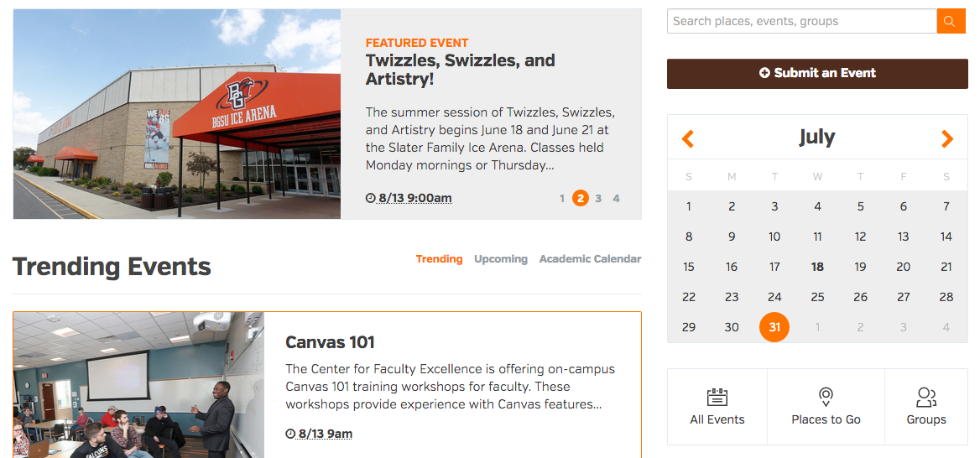Image resolution: width=980 pixels, height=458 pixels.
Task: Click Submit an Event button
Action: click(817, 73)
